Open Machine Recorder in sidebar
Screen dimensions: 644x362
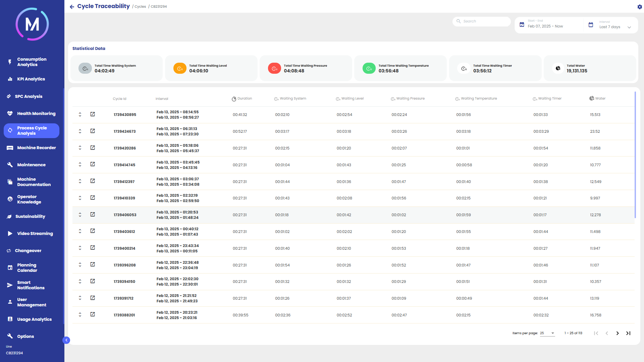tap(36, 148)
